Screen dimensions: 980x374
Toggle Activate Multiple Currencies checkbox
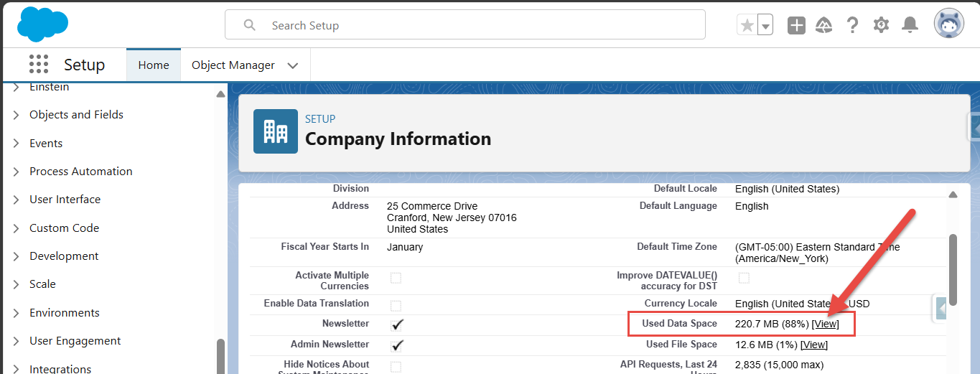tap(396, 278)
